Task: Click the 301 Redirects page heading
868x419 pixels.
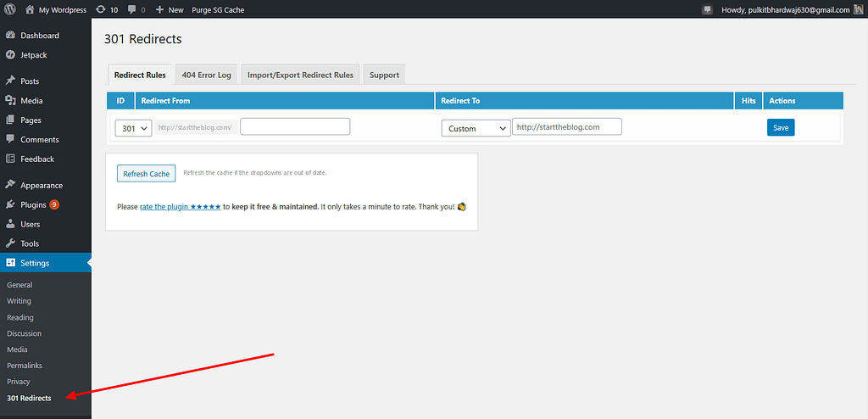Action: (142, 39)
